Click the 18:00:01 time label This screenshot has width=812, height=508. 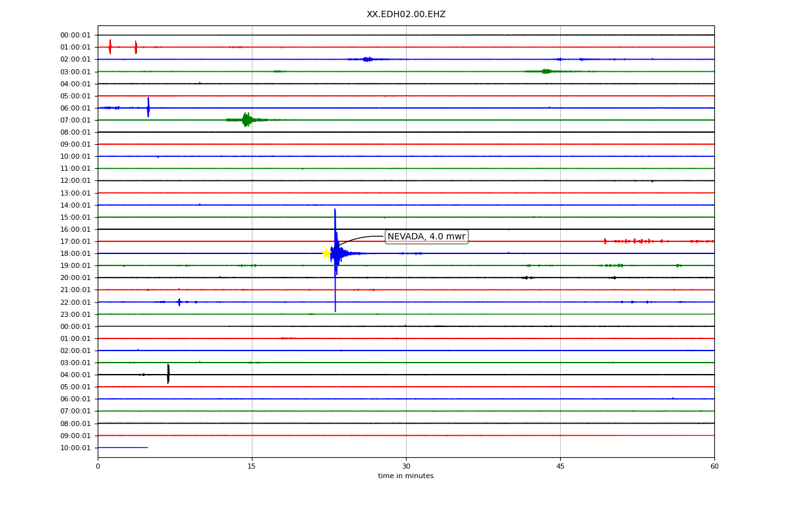(x=75, y=254)
